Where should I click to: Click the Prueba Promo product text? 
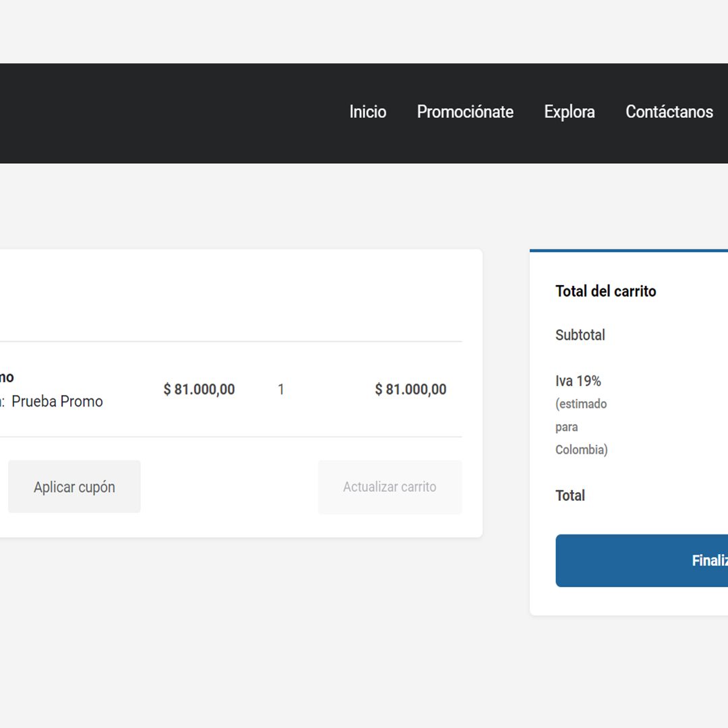(57, 401)
